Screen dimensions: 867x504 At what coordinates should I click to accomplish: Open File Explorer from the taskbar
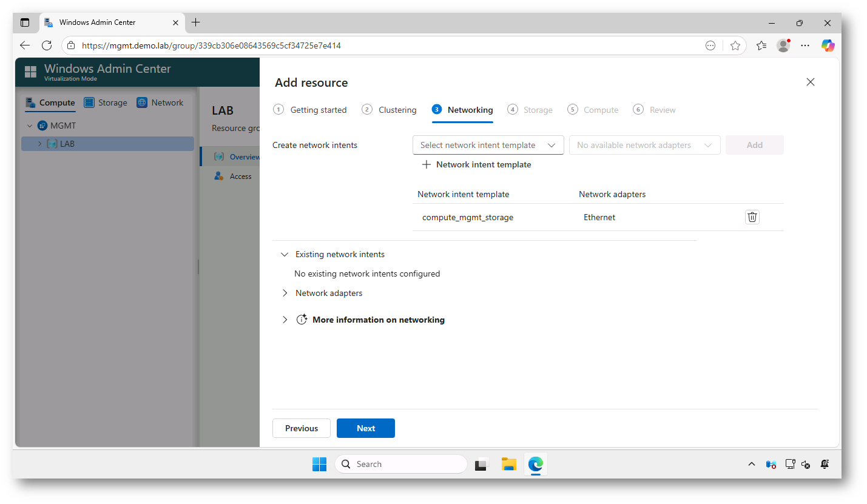(508, 464)
